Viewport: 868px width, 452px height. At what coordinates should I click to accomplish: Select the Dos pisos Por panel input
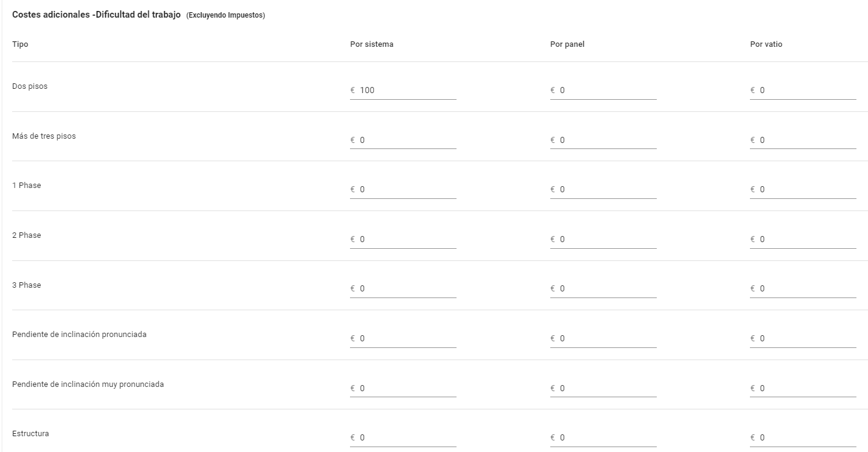point(603,90)
